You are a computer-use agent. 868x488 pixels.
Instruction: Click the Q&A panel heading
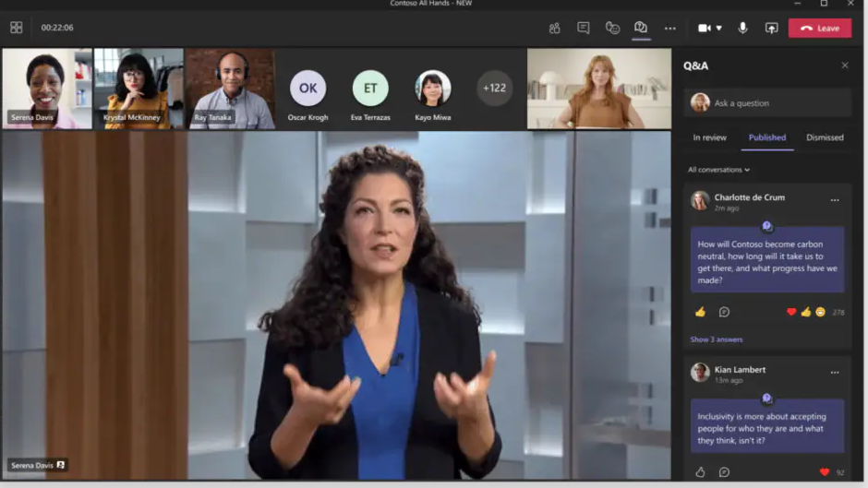pos(696,65)
